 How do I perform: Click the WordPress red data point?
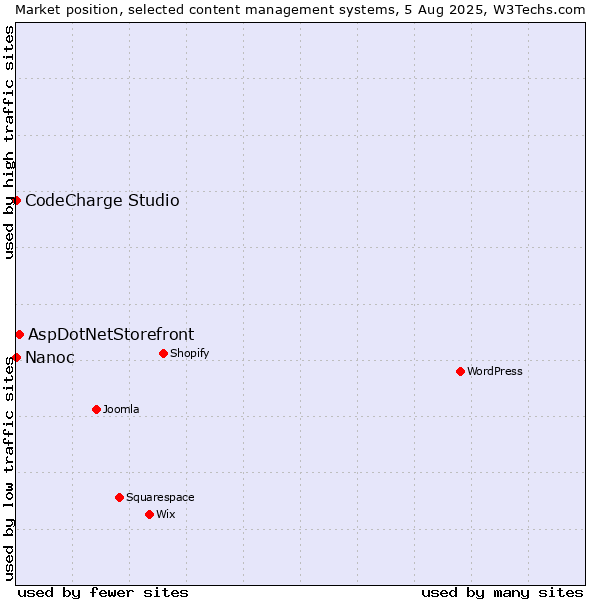click(460, 372)
